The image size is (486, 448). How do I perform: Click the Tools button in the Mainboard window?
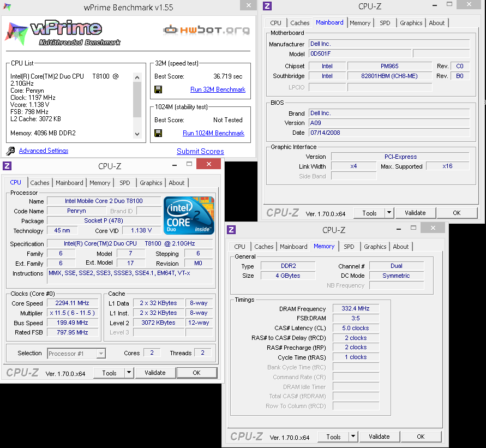(369, 213)
